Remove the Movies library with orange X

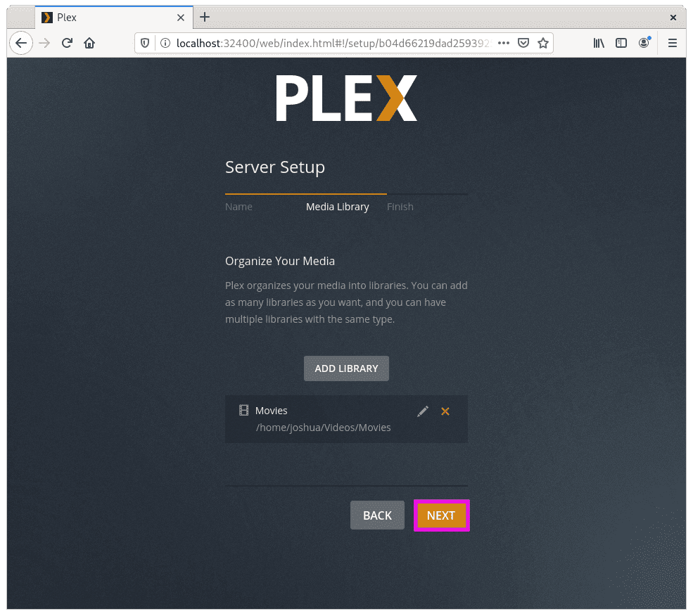pos(445,411)
